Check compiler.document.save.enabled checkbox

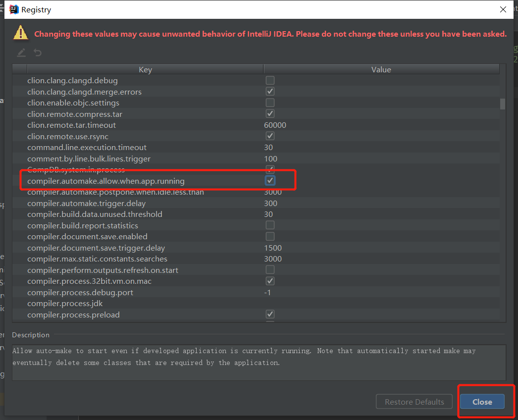pos(270,236)
